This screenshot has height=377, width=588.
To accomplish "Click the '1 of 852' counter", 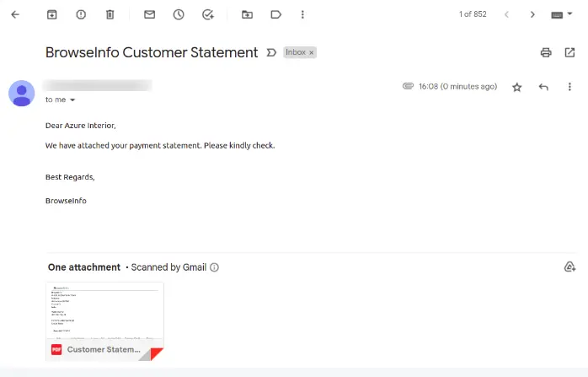I will click(x=473, y=14).
